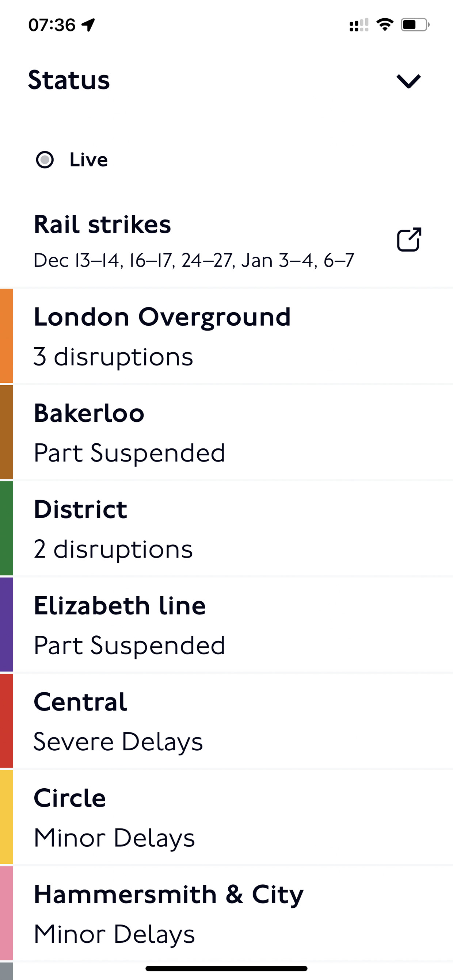Open London Overground disruptions
Screen dimensions: 453x980
(x=226, y=336)
